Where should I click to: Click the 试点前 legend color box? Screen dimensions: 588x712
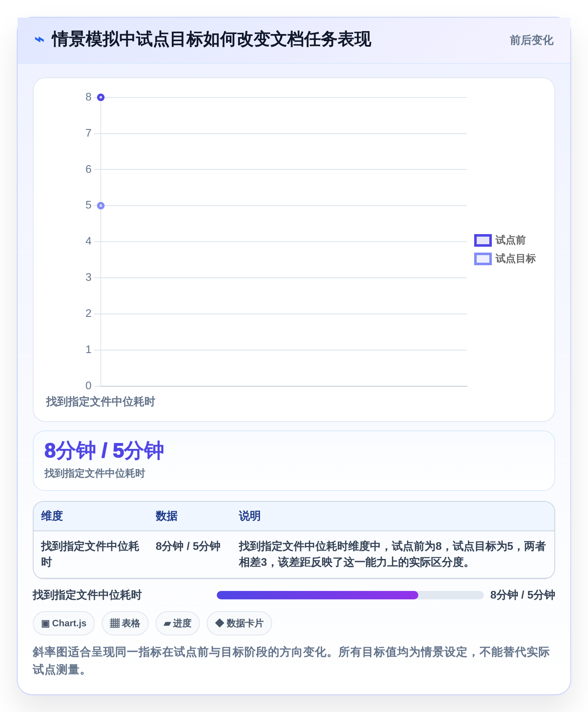click(483, 240)
